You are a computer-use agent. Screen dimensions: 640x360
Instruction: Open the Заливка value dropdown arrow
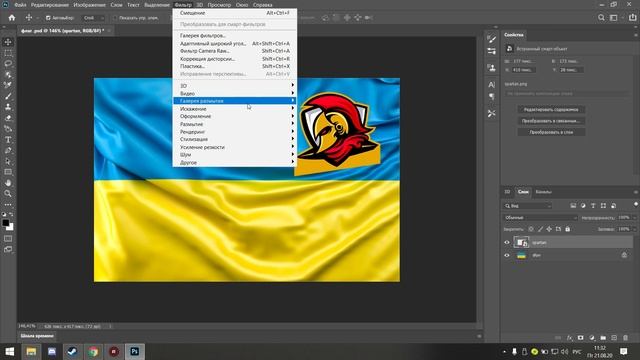tap(634, 229)
